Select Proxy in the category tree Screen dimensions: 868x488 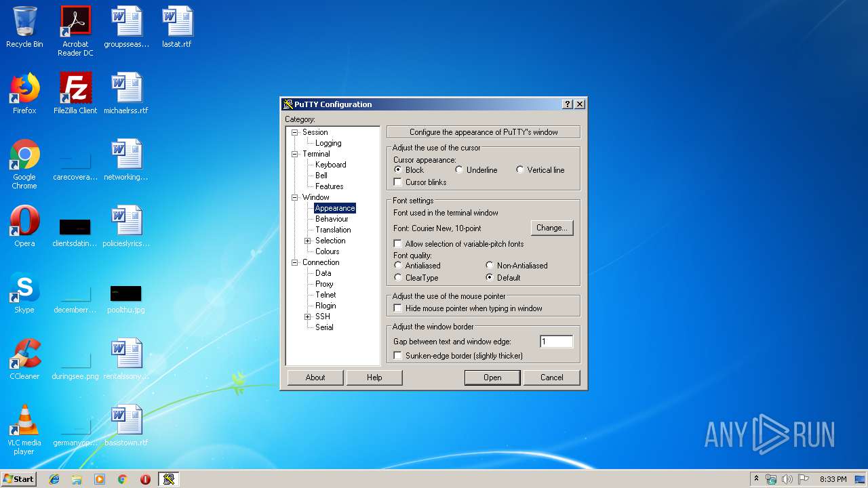(324, 284)
